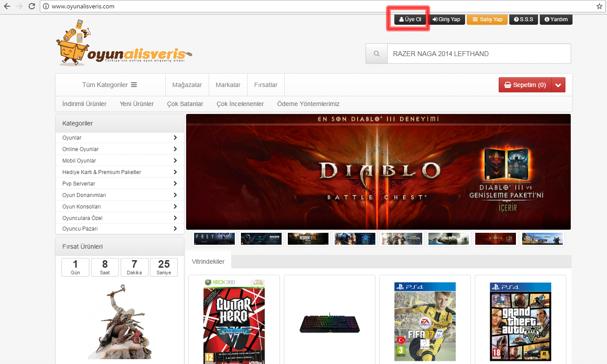
Task: Expand the Oyuncu Pazarı category
Action: click(x=120, y=229)
